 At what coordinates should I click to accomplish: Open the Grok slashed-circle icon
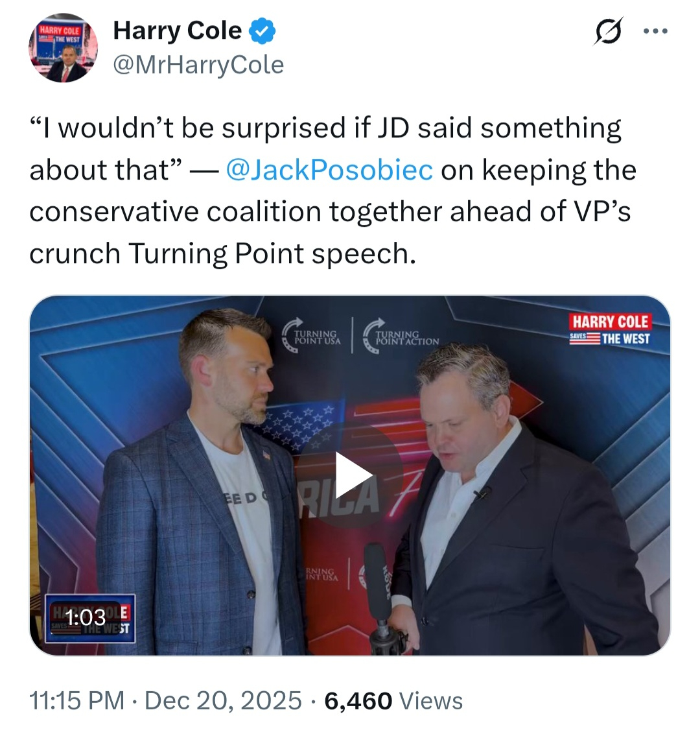(x=608, y=30)
